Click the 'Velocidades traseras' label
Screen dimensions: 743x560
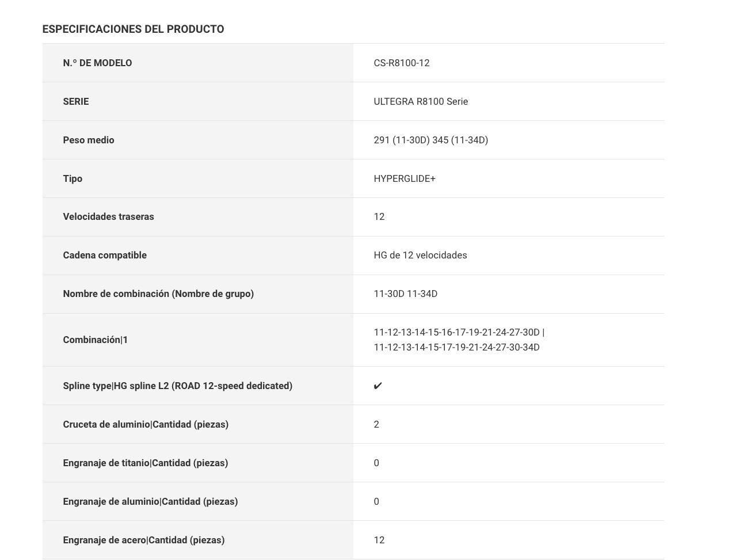coord(108,217)
